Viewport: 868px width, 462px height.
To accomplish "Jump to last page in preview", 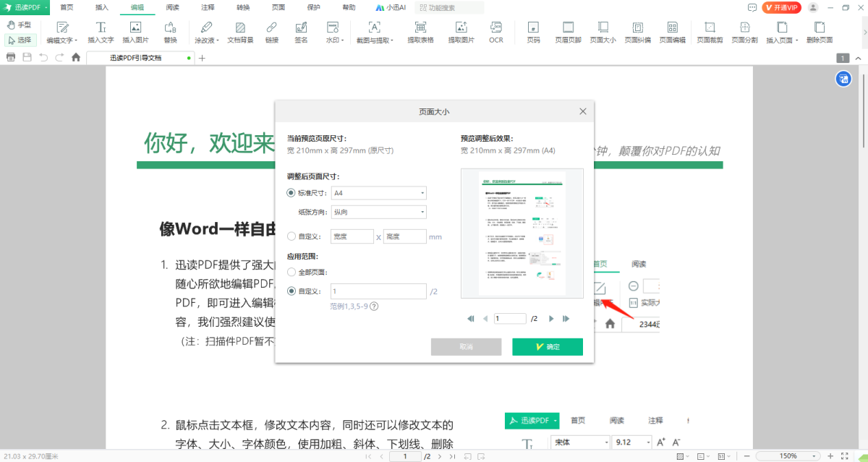I will pos(566,319).
